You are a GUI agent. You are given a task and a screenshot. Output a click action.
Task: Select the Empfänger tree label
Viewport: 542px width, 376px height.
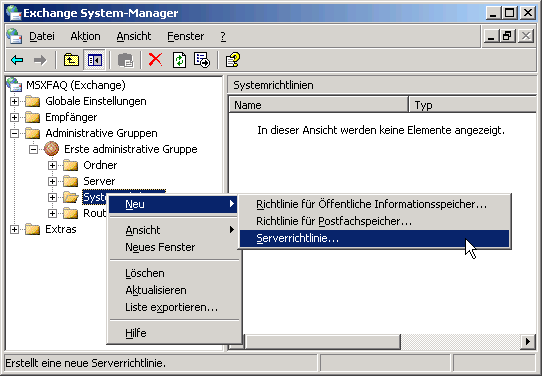point(71,117)
